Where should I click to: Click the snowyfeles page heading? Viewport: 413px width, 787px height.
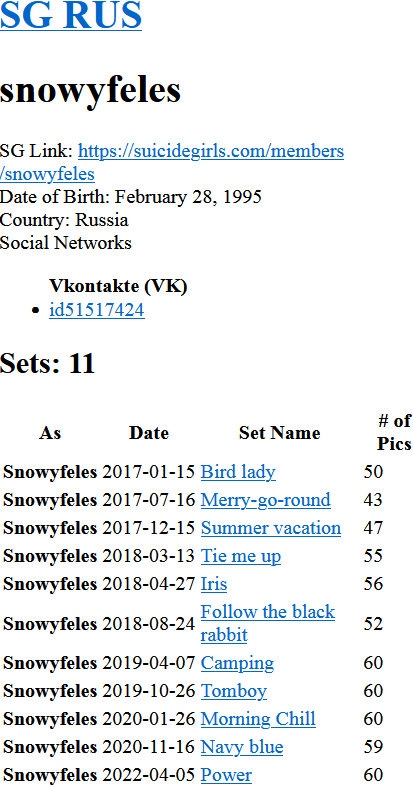(x=90, y=90)
